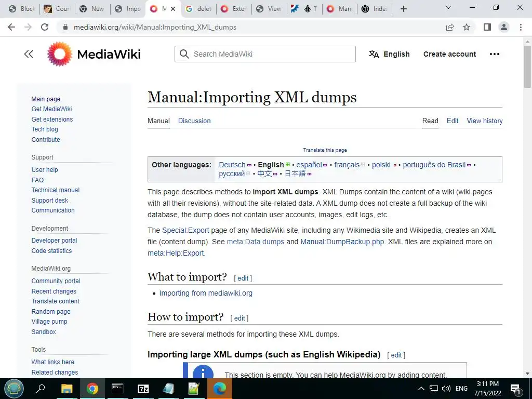This screenshot has width=532, height=399.
Task: Close the current MediaWiki tab
Action: point(173,9)
